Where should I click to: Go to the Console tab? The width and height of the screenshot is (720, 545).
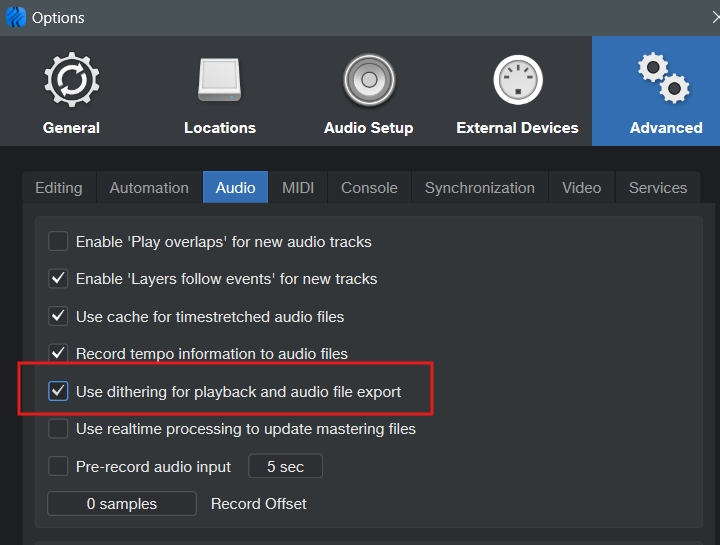click(x=369, y=187)
